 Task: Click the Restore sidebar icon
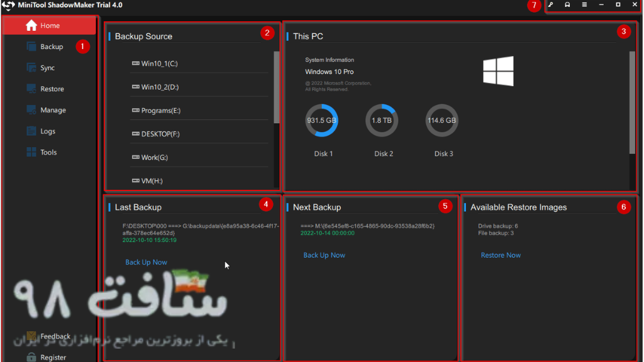coord(31,88)
